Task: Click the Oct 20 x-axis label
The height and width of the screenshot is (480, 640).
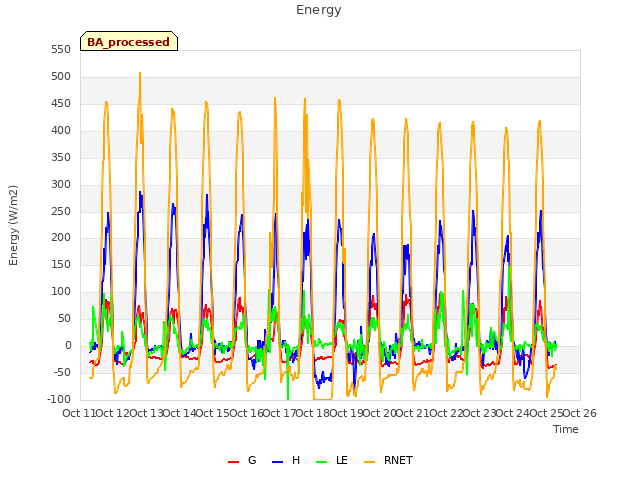Action: point(380,413)
